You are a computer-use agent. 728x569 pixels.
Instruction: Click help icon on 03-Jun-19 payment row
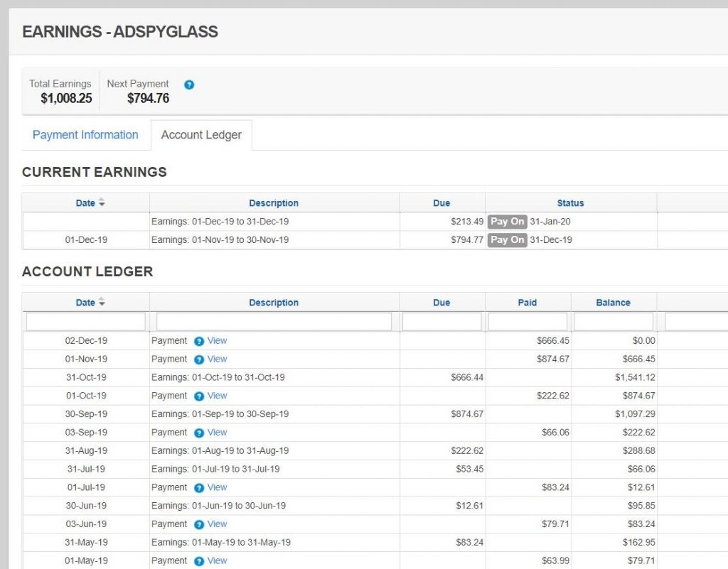click(199, 524)
